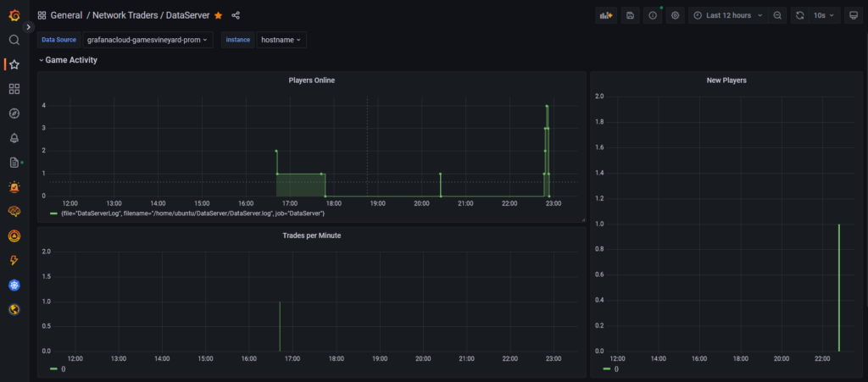Open the OnCall alarm icon in the sidebar
Screen dimensions: 868x382
point(14,187)
